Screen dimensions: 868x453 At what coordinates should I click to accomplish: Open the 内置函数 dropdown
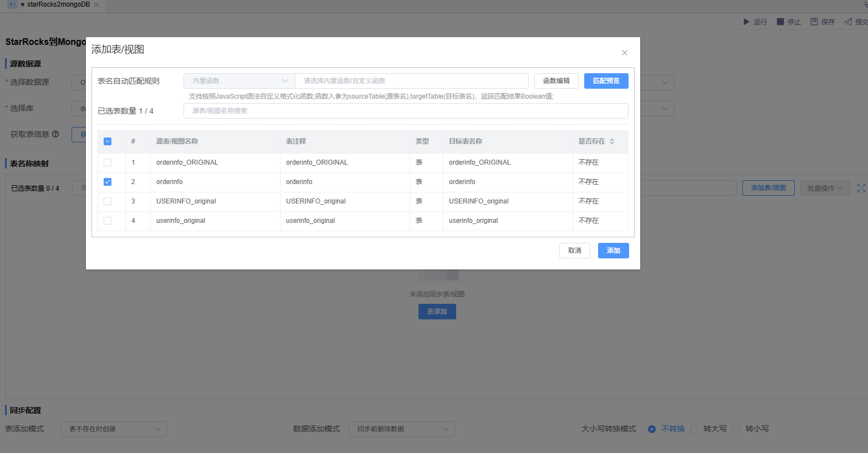(x=239, y=81)
